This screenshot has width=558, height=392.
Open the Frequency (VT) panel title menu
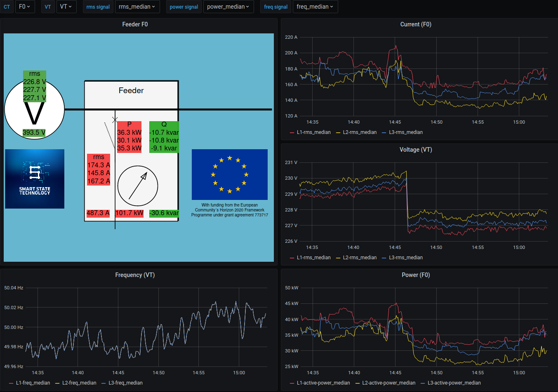[x=135, y=275]
